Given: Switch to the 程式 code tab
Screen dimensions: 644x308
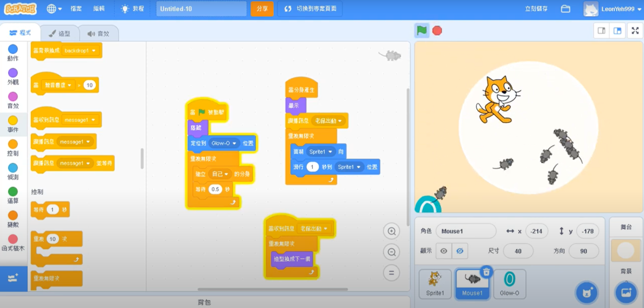Looking at the screenshot, I should point(20,33).
